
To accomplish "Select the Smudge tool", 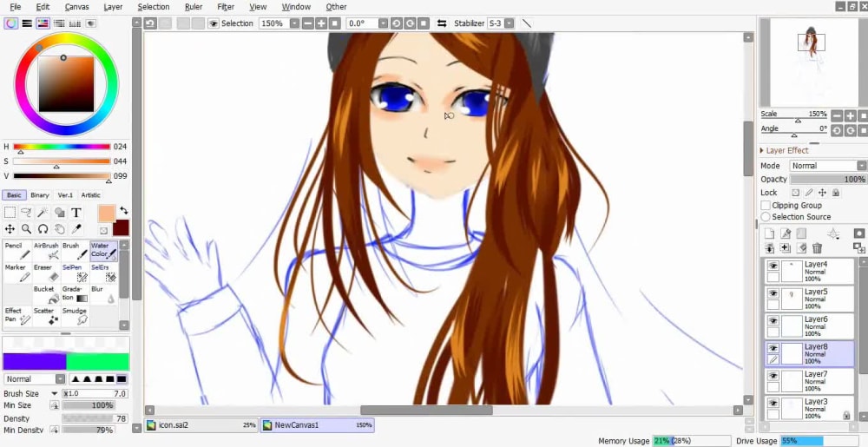I will click(75, 316).
